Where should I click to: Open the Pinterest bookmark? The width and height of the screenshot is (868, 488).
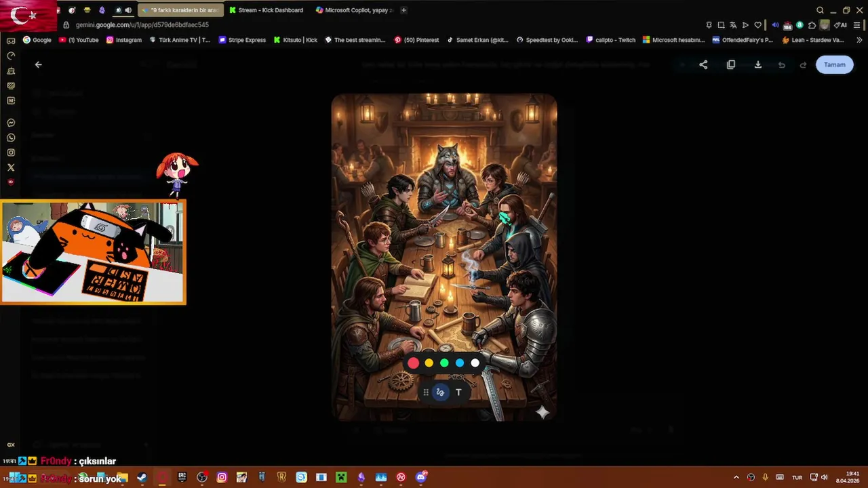(x=416, y=40)
